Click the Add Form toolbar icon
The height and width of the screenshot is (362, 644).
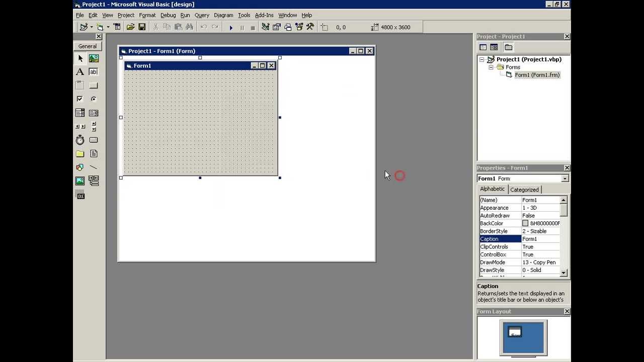point(100,27)
